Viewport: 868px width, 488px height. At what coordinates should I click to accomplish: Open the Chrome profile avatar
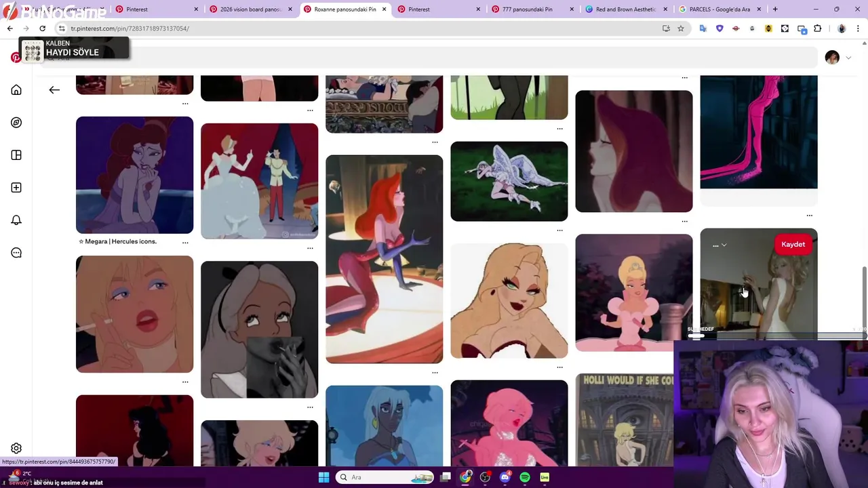tap(842, 28)
